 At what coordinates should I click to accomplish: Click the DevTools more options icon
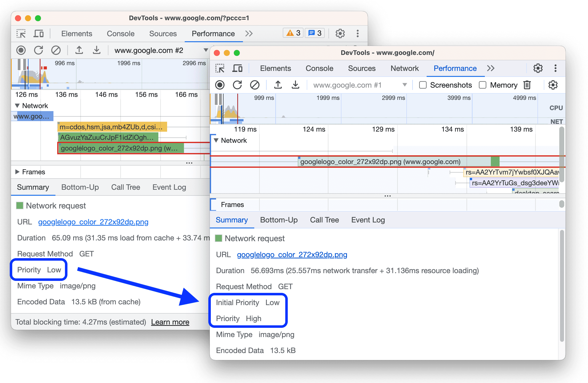556,67
